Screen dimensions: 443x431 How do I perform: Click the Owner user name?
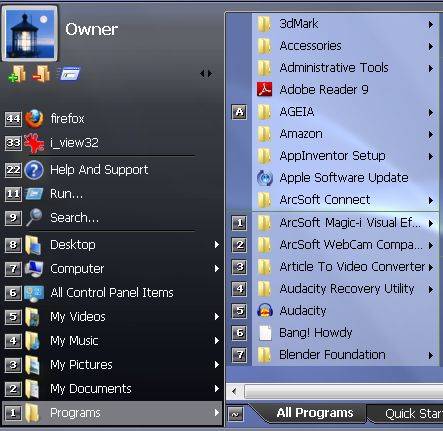click(91, 30)
